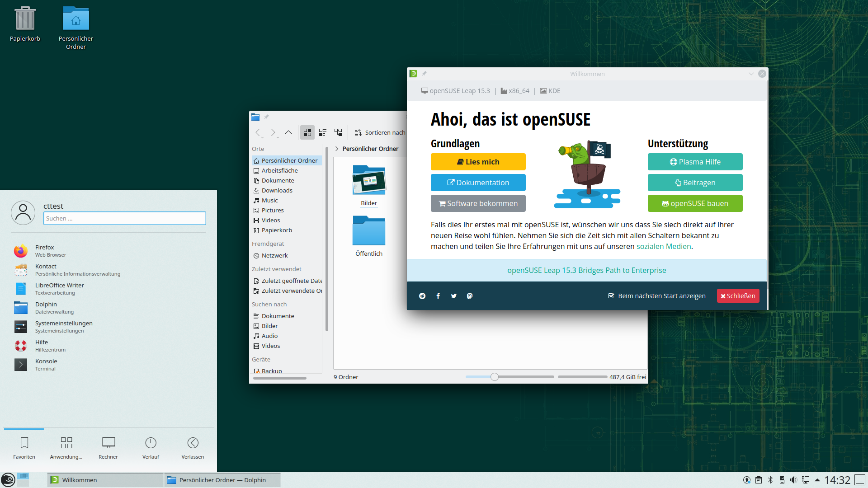Go up one folder in Dolphin
Image resolution: width=868 pixels, height=488 pixels.
[288, 132]
